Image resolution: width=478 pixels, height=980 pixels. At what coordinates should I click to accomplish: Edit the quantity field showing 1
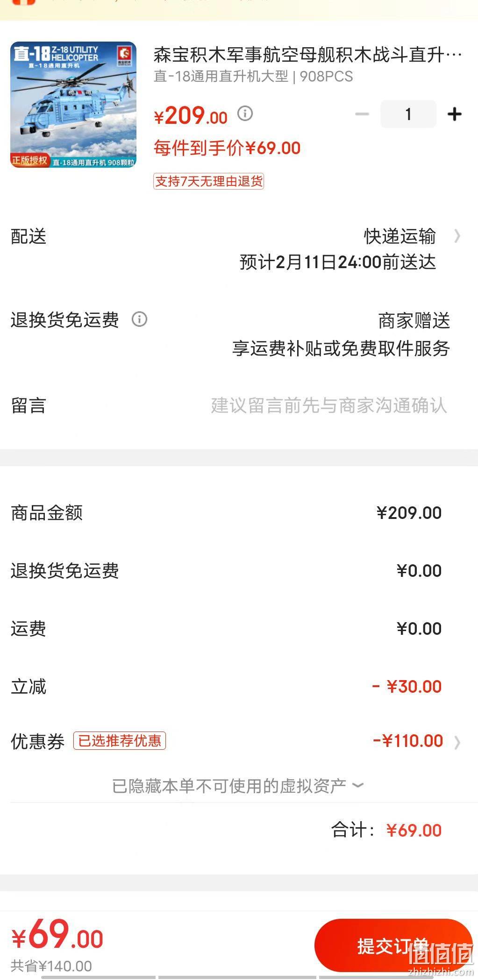(408, 114)
